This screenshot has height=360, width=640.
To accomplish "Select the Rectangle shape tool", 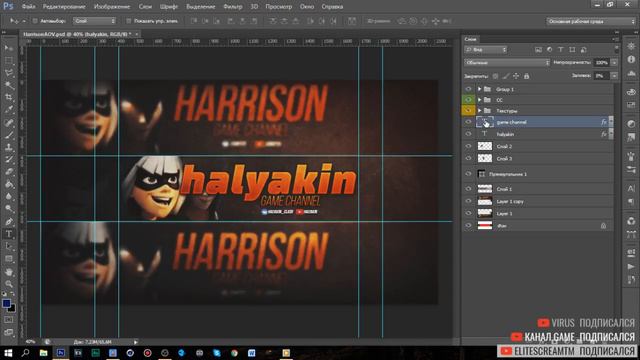I will [9, 259].
